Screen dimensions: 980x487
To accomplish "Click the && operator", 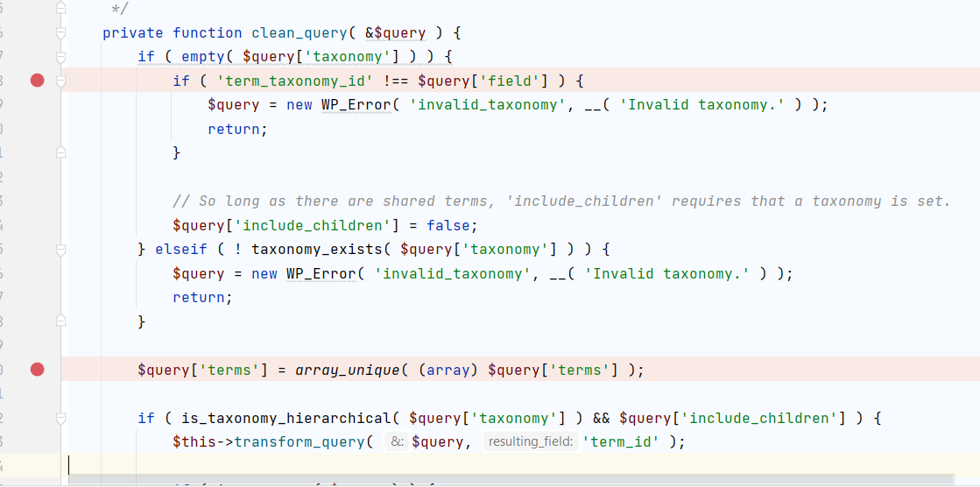I will click(601, 418).
